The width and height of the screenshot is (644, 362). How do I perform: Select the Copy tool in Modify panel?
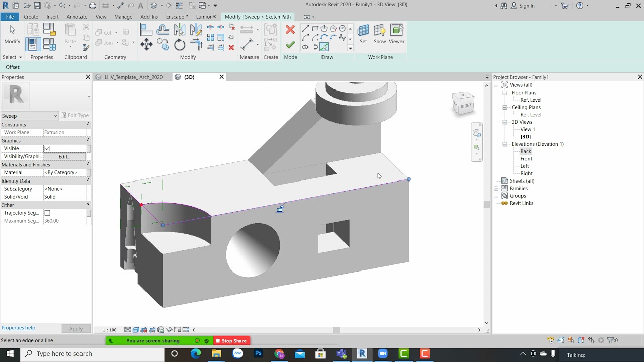163,45
